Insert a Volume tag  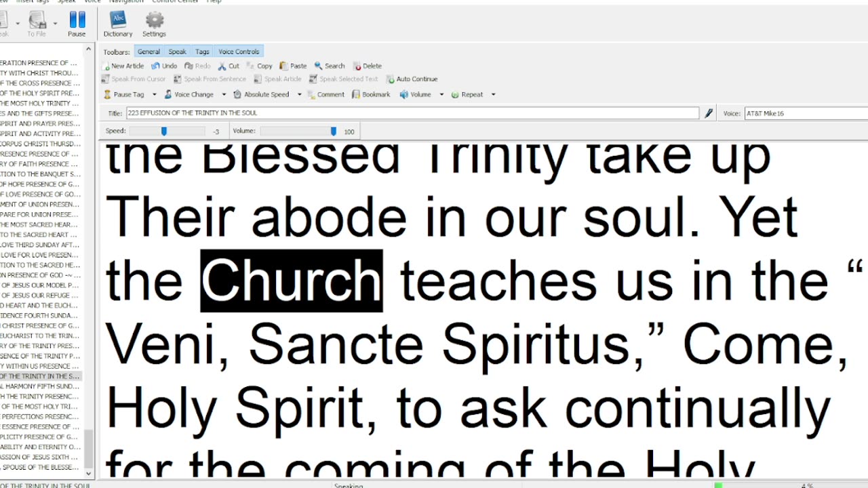415,94
